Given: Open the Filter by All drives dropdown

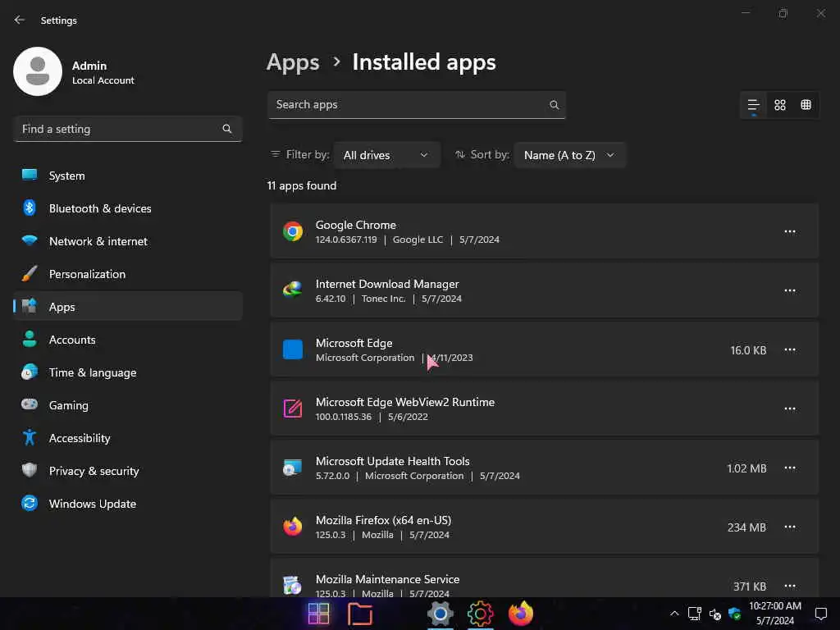Looking at the screenshot, I should pos(386,155).
